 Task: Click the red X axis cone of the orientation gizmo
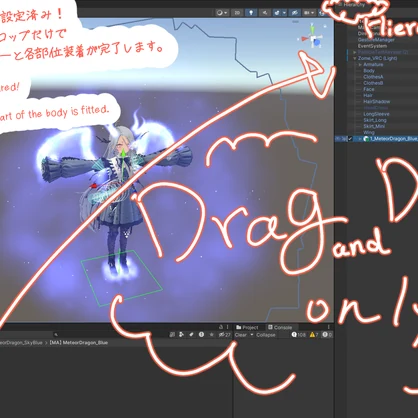(305, 39)
